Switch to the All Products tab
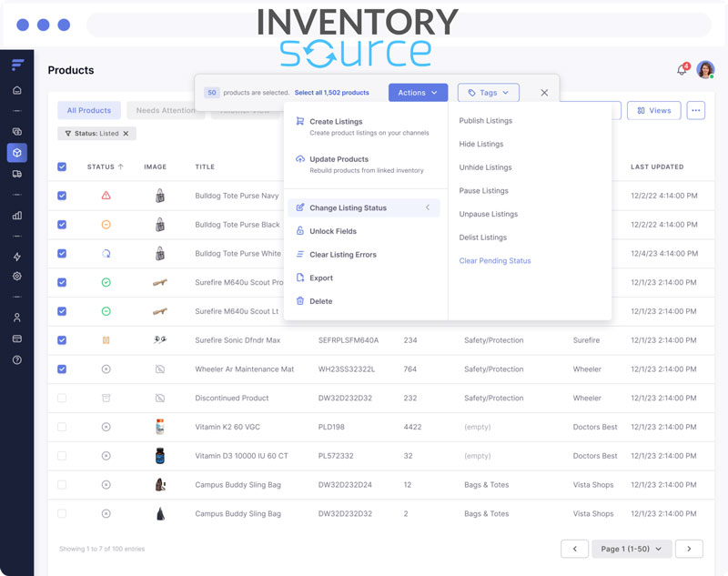 [89, 110]
